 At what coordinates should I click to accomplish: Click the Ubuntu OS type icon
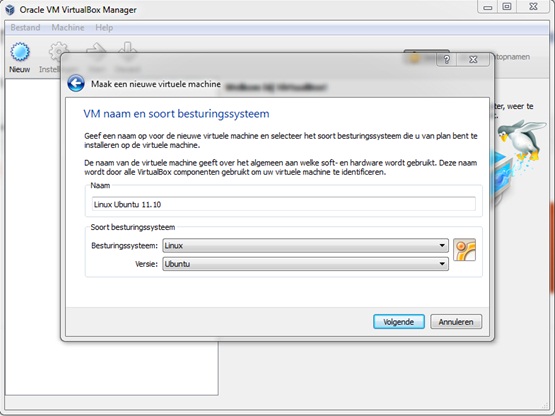tap(464, 250)
